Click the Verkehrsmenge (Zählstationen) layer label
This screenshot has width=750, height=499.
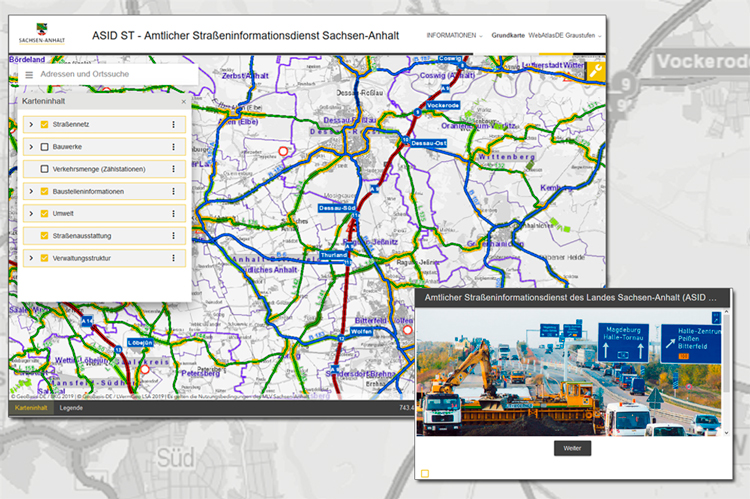coord(99,169)
